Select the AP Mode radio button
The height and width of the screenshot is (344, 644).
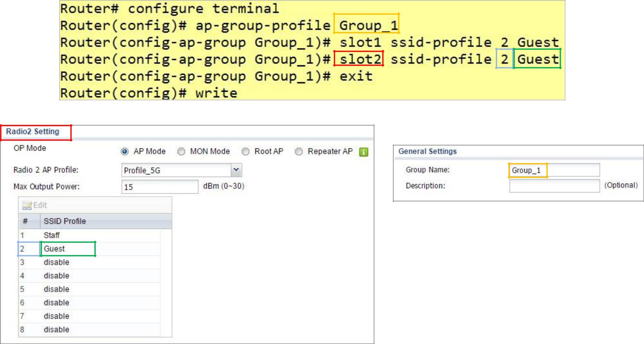[125, 152]
